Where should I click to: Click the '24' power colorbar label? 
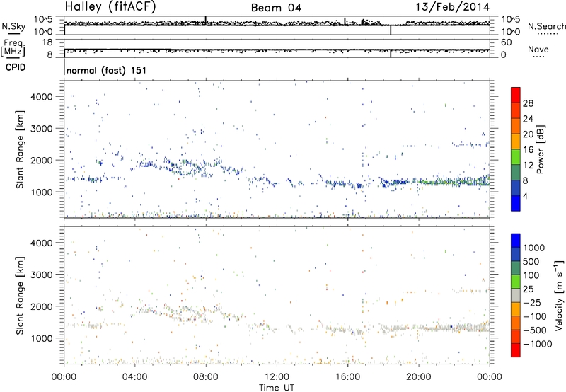point(528,119)
